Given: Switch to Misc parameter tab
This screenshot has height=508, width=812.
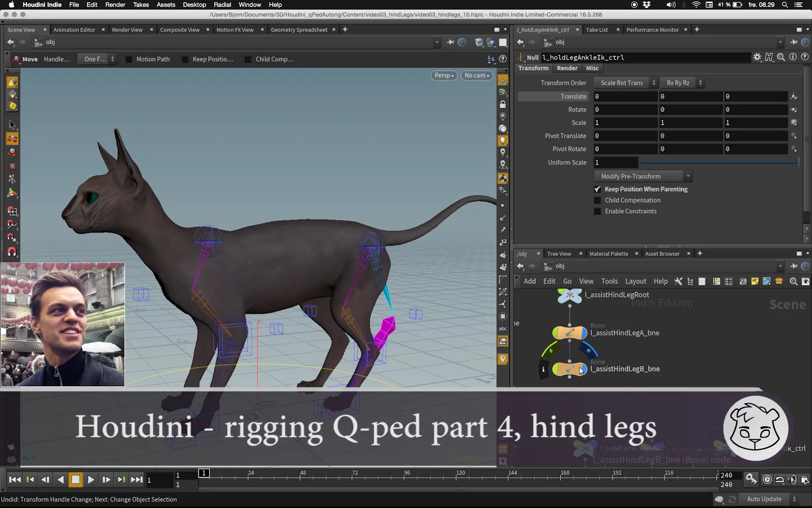Looking at the screenshot, I should coord(592,68).
